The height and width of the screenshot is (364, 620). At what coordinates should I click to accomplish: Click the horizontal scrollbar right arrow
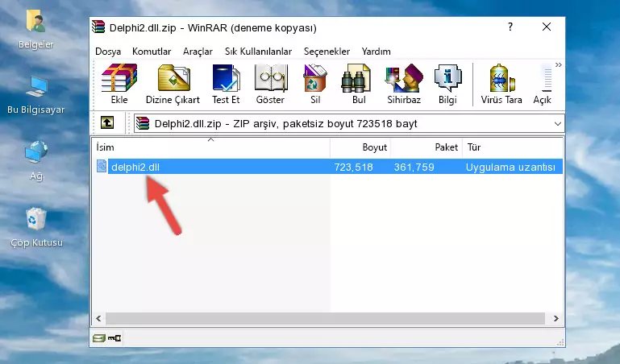coord(556,318)
